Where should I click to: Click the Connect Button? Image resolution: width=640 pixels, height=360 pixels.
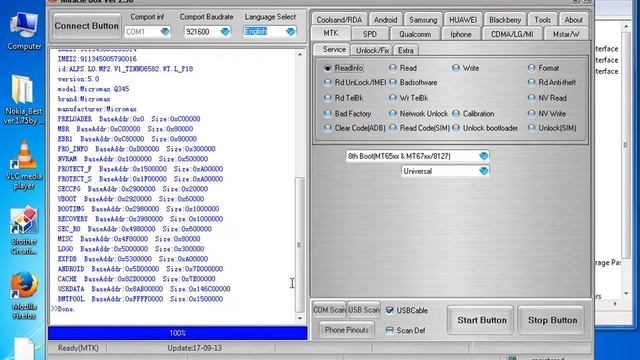click(x=87, y=26)
